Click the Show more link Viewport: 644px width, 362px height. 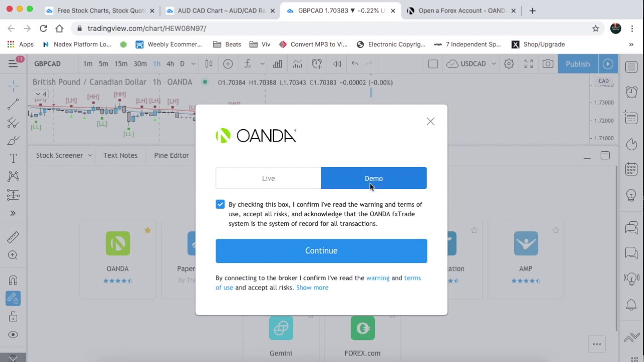point(312,287)
